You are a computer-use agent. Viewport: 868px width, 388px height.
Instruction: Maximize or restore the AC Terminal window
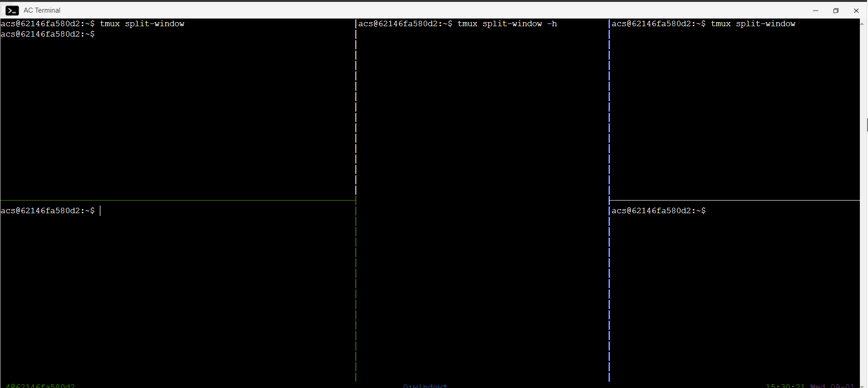[836, 10]
